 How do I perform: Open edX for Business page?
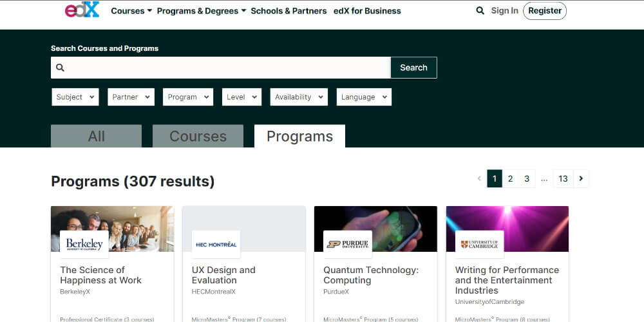pos(367,11)
